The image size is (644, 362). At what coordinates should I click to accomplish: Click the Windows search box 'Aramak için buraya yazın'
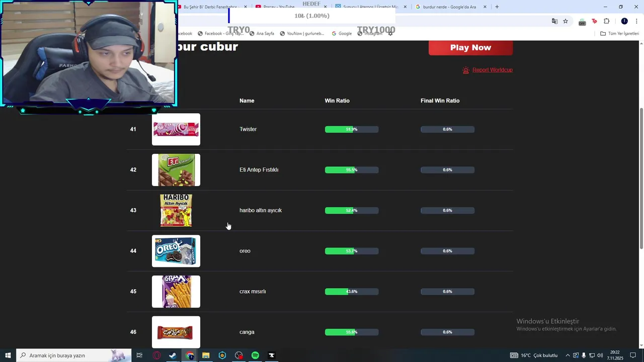coord(73,355)
